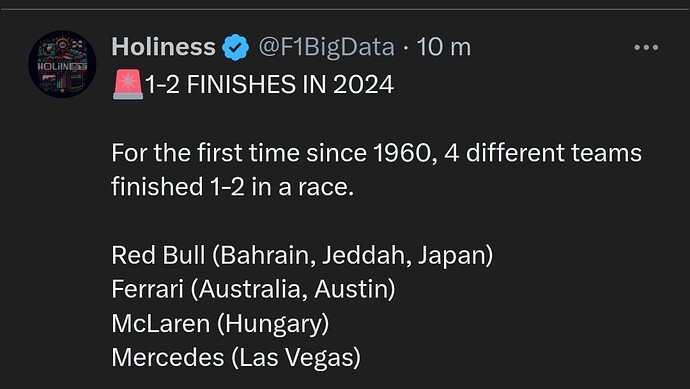Open the tweet via its 10 m timestamp
The height and width of the screenshot is (389, 690).
[444, 47]
